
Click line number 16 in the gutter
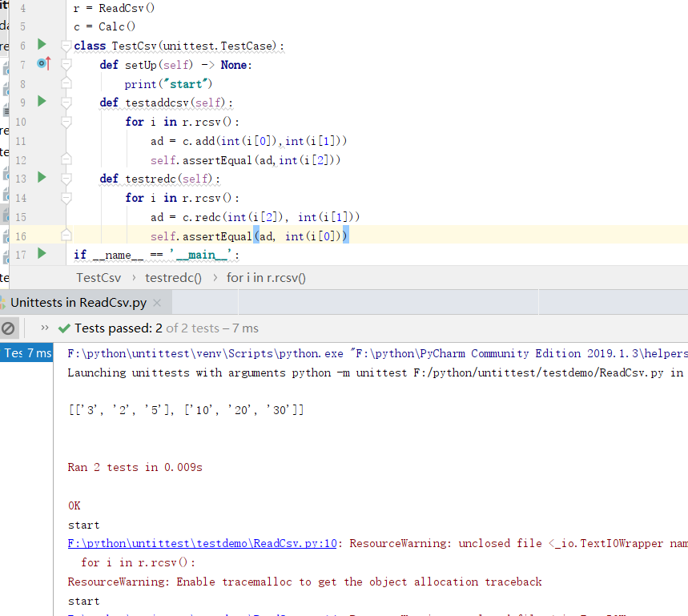pos(21,236)
